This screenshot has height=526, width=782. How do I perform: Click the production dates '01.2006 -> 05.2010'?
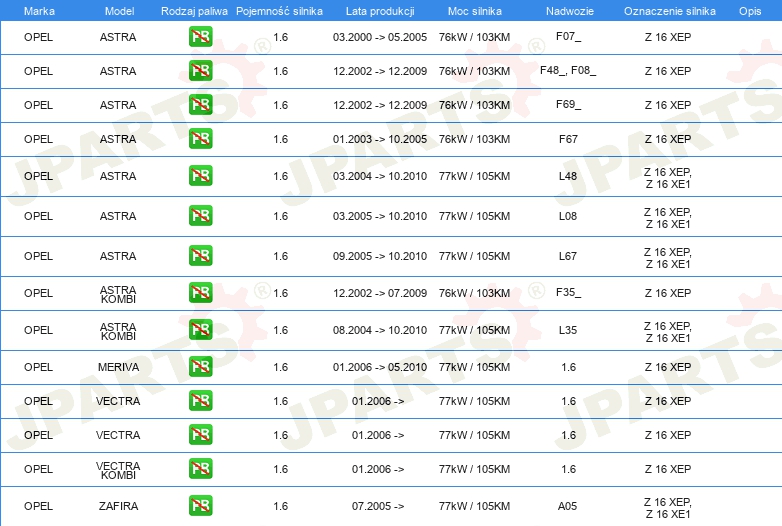[380, 367]
